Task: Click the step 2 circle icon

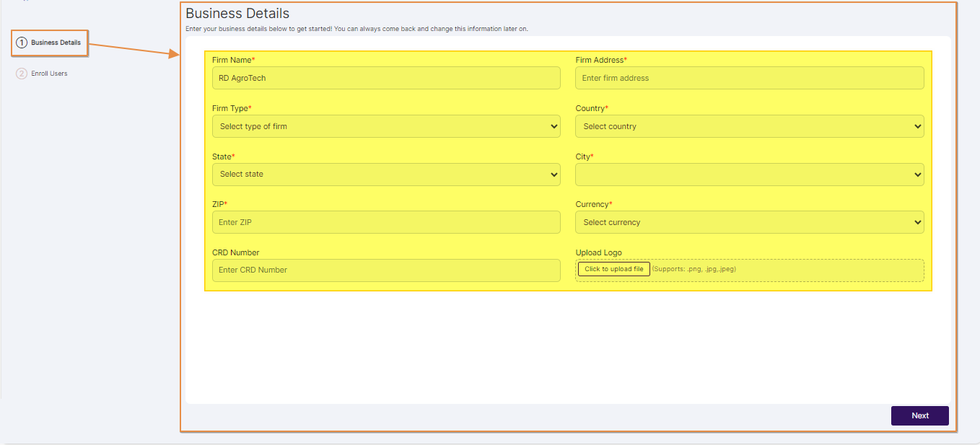Action: click(22, 74)
